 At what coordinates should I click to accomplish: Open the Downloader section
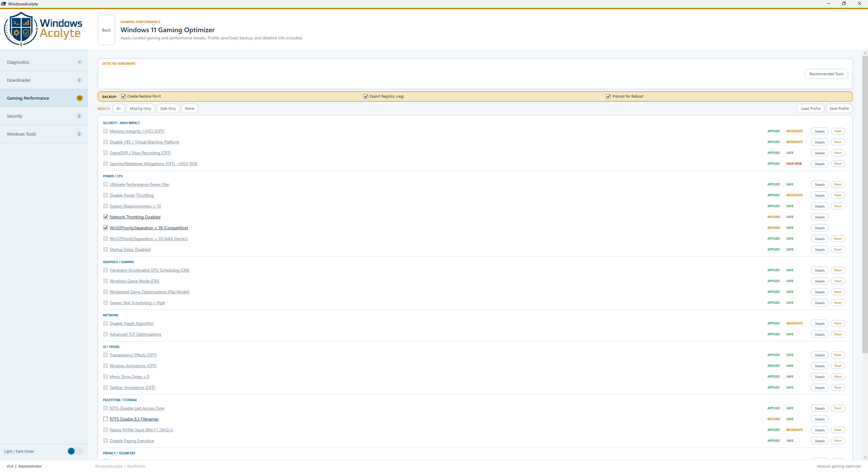point(44,80)
